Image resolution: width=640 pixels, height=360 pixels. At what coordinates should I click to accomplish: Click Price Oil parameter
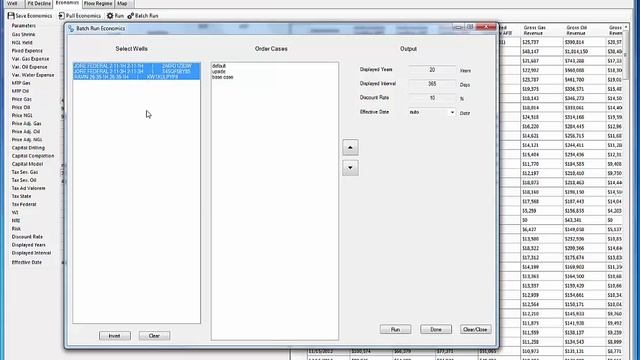click(x=21, y=107)
